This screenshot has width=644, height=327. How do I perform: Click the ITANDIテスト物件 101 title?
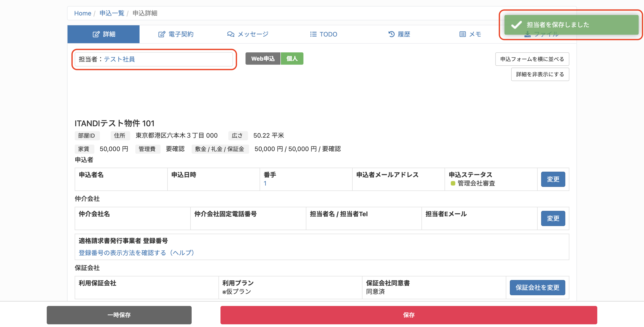coord(114,123)
